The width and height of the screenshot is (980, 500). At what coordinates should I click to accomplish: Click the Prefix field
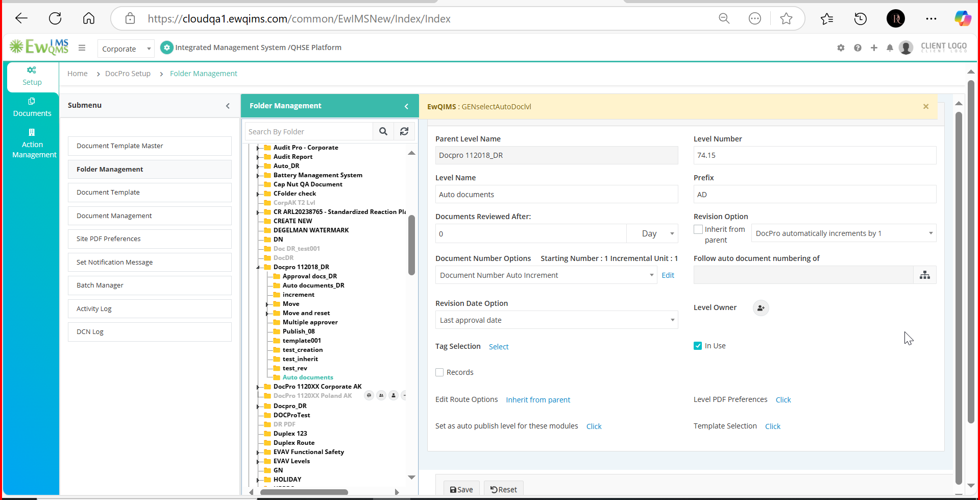point(815,195)
